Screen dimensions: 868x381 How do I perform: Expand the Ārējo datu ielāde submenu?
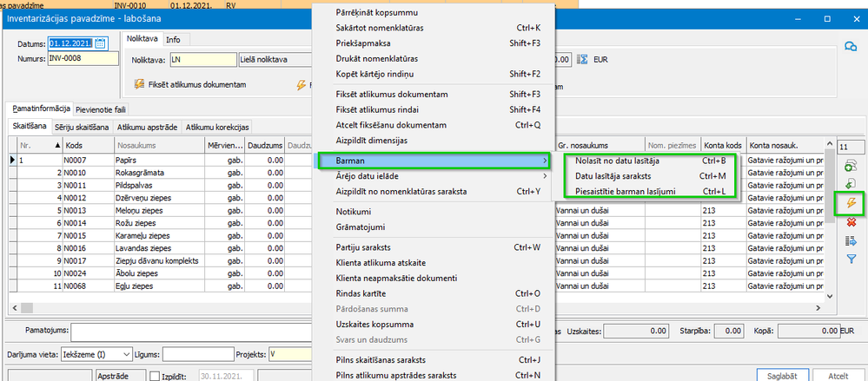[x=546, y=176]
